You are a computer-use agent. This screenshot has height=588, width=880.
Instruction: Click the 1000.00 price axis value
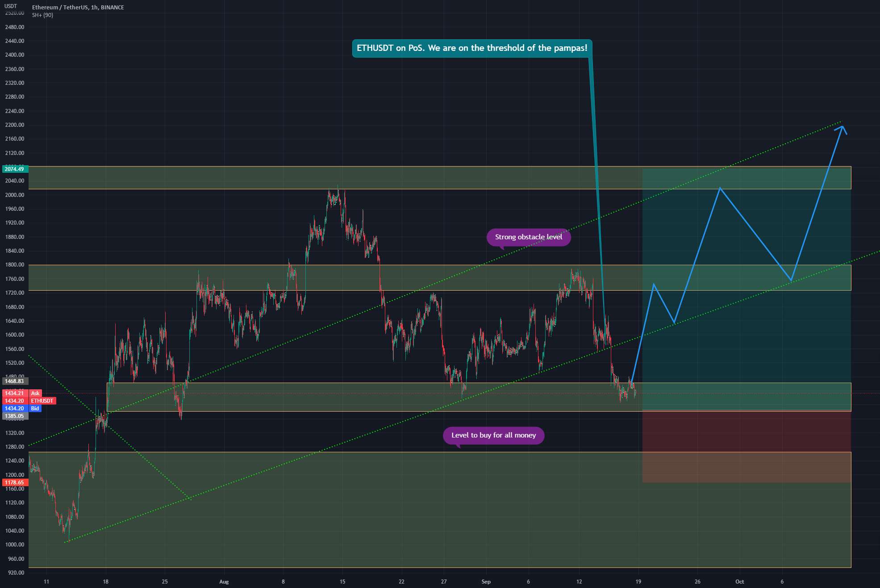[15, 545]
